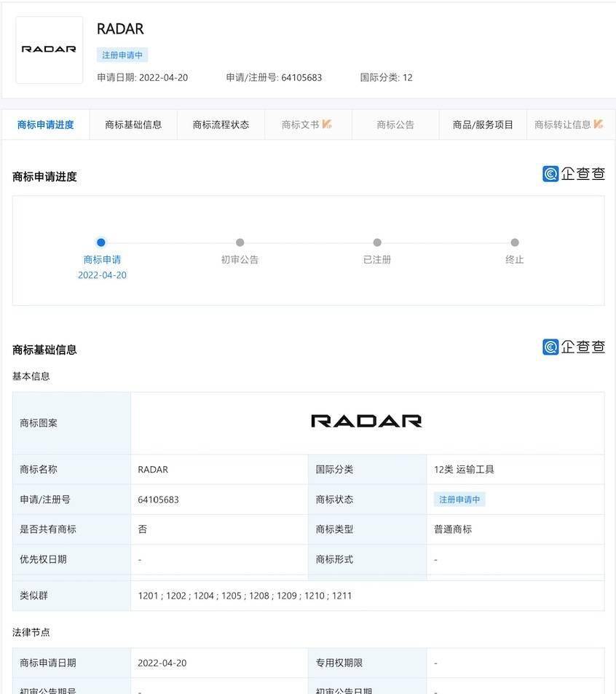
Task: Select the 商标文书 tab
Action: click(307, 125)
